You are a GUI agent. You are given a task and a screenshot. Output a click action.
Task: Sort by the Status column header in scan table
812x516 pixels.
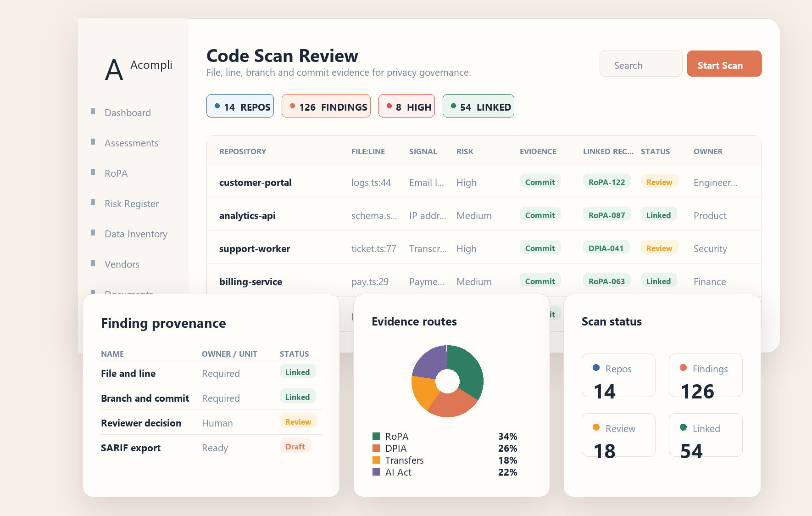[x=655, y=151]
